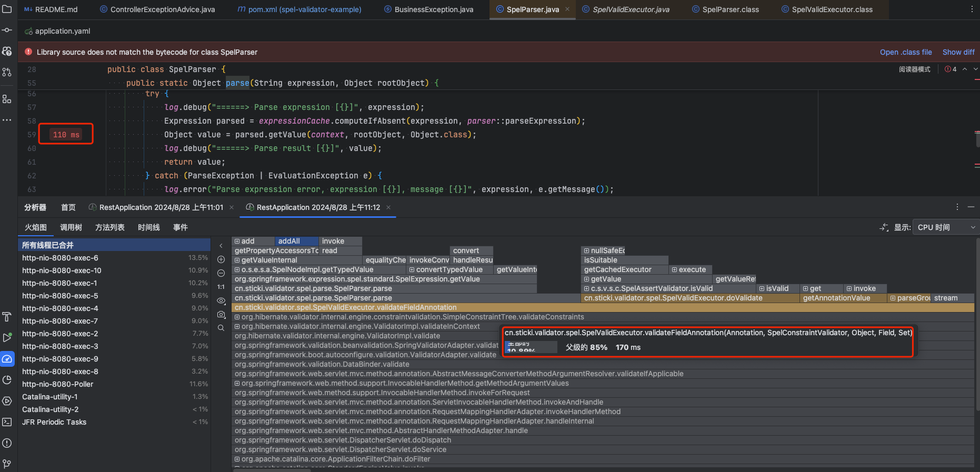Select the 方法列表 method list tab
This screenshot has width=980, height=472.
pos(110,227)
